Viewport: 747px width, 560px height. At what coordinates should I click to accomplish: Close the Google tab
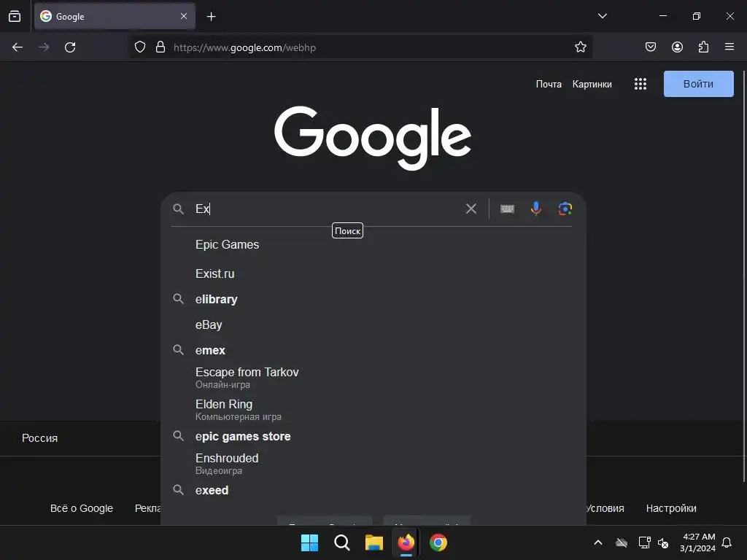click(184, 16)
